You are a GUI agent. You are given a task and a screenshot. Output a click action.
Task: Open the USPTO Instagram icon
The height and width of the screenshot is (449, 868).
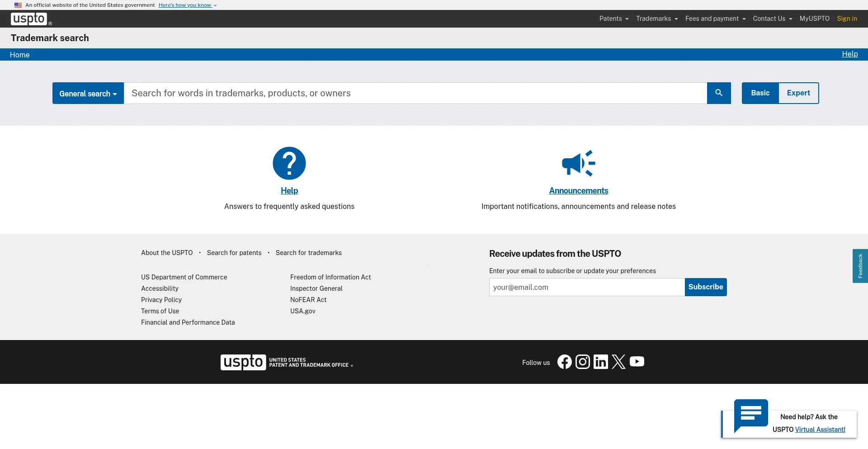click(x=582, y=362)
